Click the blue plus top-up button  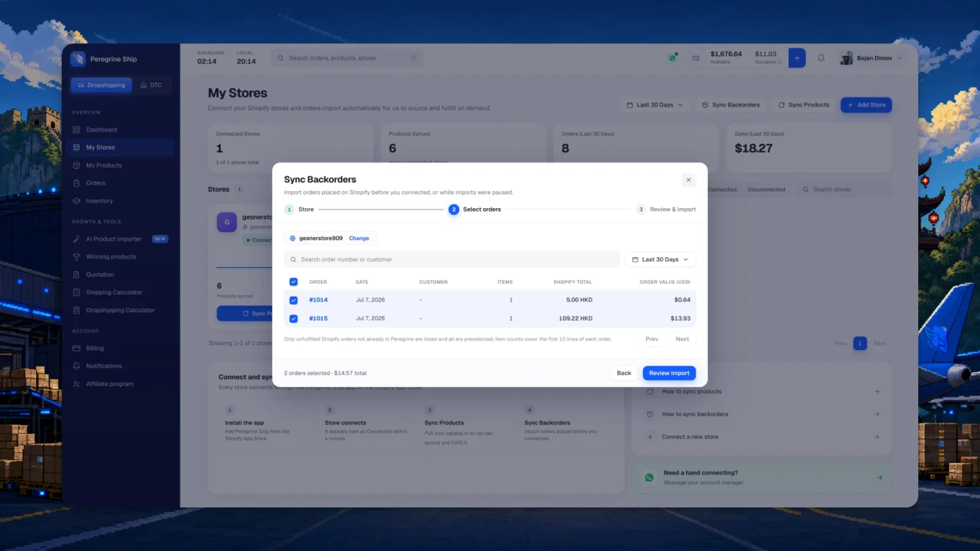tap(797, 58)
